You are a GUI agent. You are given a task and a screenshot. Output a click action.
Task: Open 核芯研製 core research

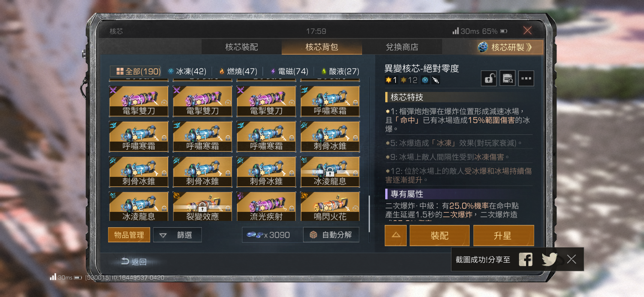click(x=505, y=47)
